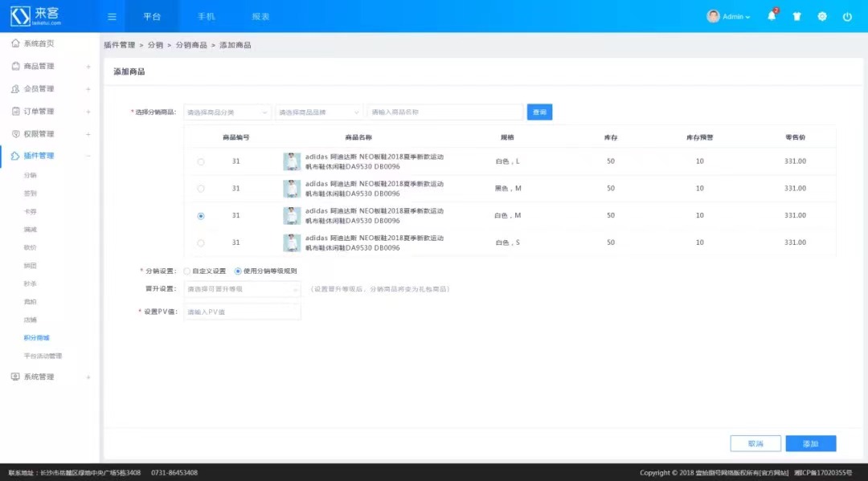Focus the 请输入PV值 input field
This screenshot has height=481, width=868.
pyautogui.click(x=243, y=312)
